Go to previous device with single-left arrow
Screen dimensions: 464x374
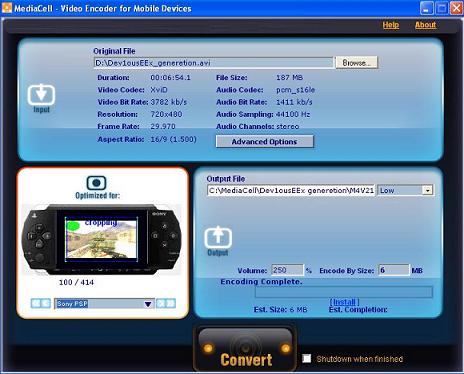(46, 303)
